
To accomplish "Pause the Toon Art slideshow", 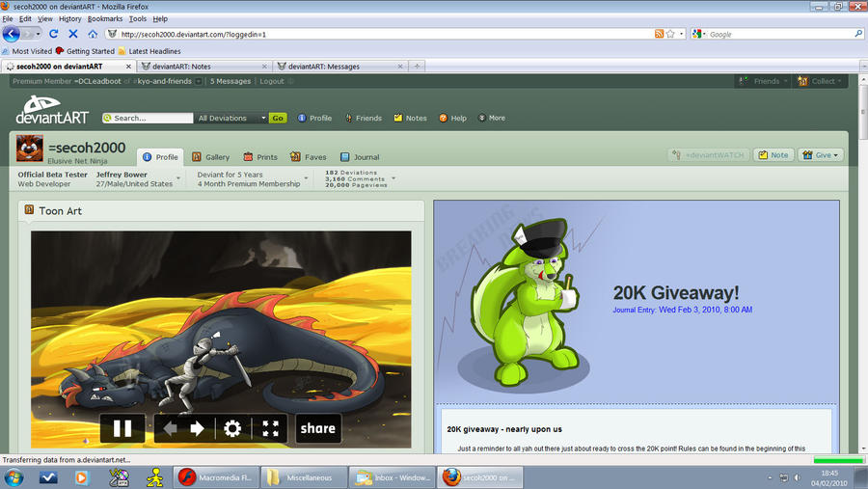I will click(122, 428).
